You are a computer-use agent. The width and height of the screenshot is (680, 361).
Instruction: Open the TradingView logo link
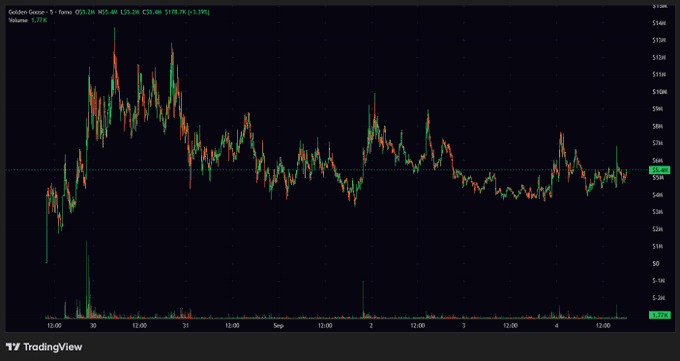pos(44,347)
